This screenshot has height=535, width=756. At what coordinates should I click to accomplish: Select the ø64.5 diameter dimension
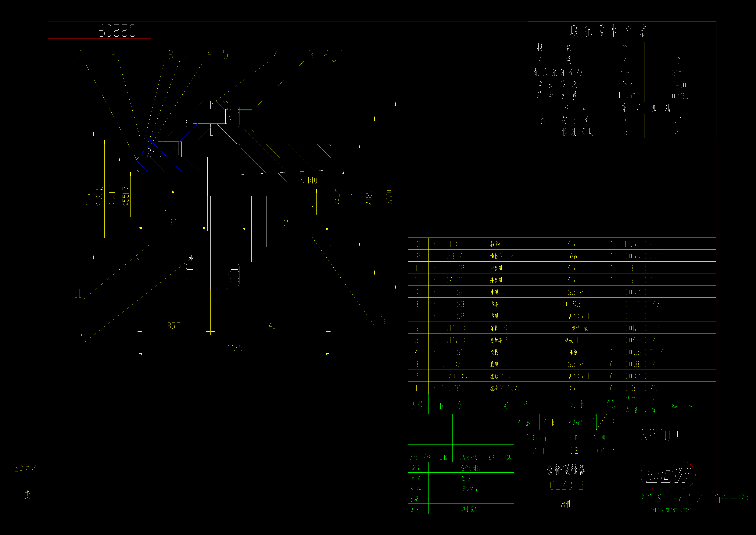click(339, 197)
